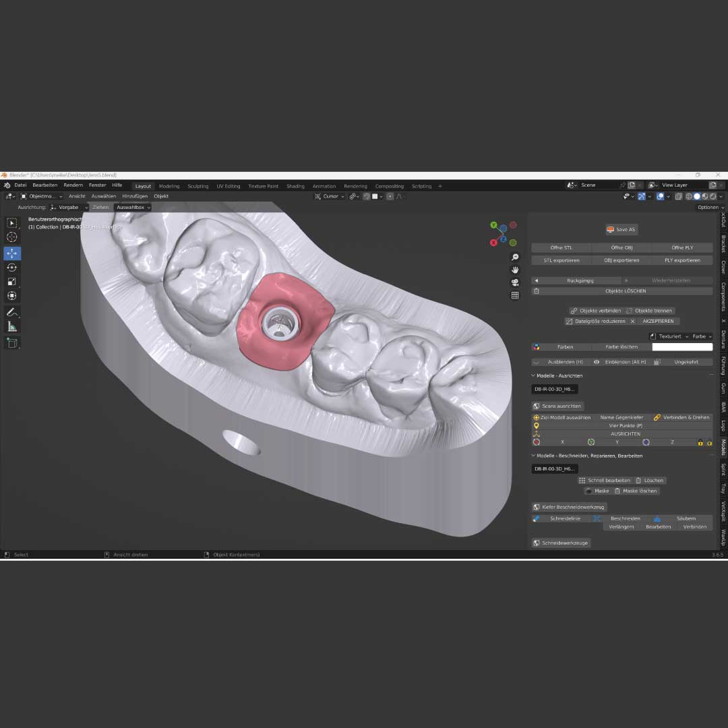Open the Bearbeiten menu
Viewport: 728px width, 728px height.
[x=44, y=185]
